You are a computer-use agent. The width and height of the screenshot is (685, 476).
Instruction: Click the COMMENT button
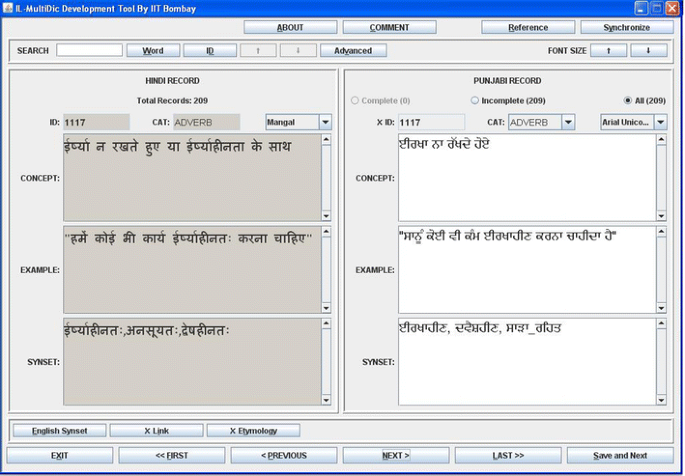point(389,28)
